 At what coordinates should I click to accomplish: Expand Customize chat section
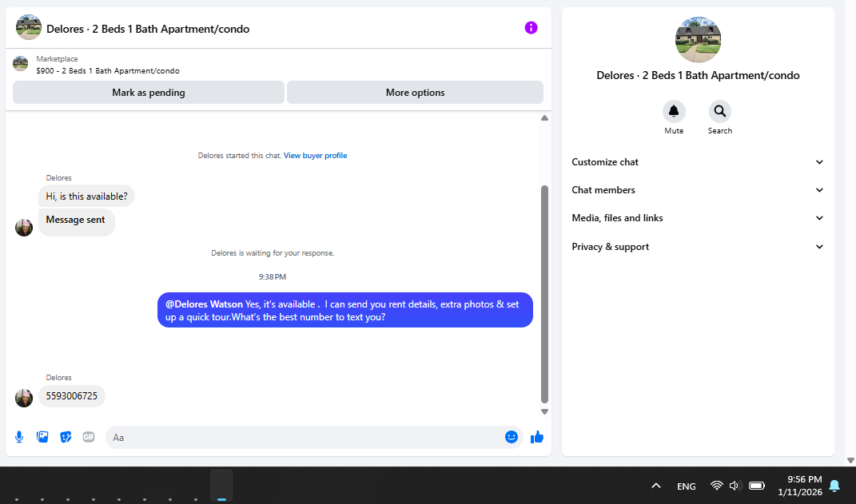(x=697, y=162)
